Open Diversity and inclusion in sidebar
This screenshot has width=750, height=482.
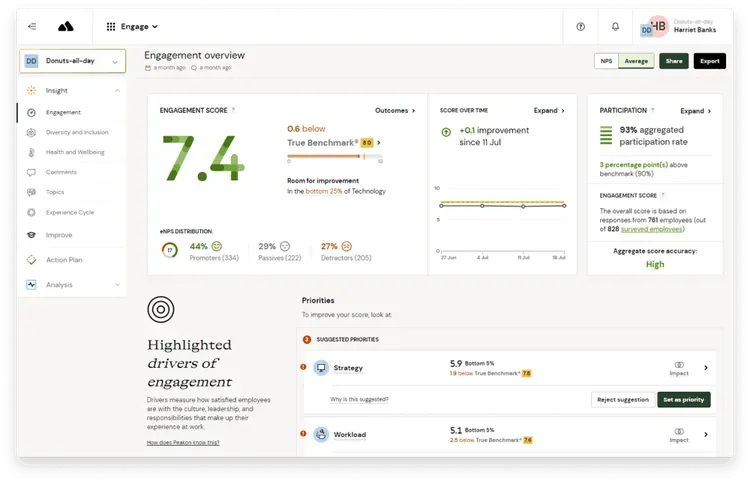tap(76, 132)
